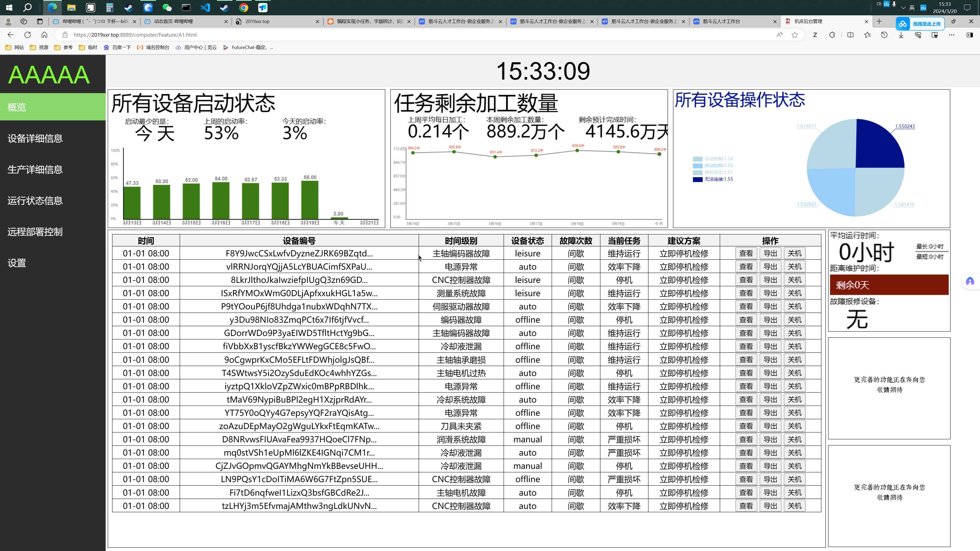Switch to the 筋斗云人才工作台 tab
This screenshot has width=980, height=551.
coord(735,21)
